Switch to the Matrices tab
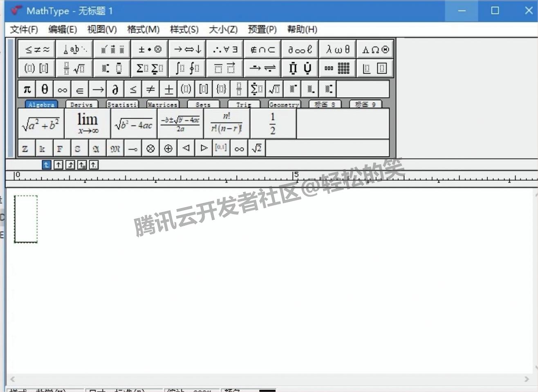This screenshot has height=392, width=538. [162, 104]
